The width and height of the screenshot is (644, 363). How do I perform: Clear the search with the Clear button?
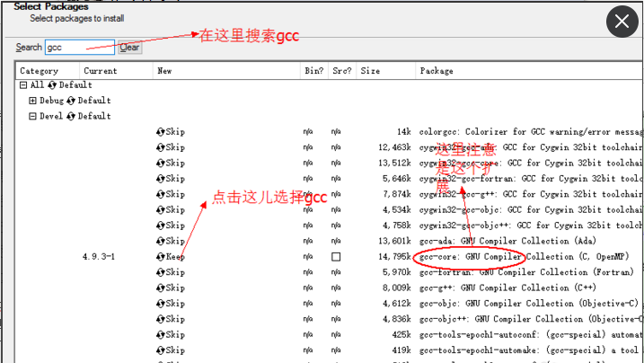tap(129, 48)
